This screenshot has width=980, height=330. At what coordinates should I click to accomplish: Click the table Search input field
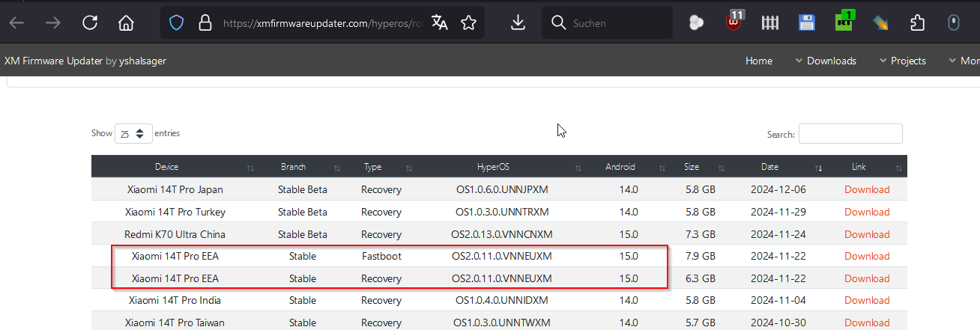tap(850, 134)
